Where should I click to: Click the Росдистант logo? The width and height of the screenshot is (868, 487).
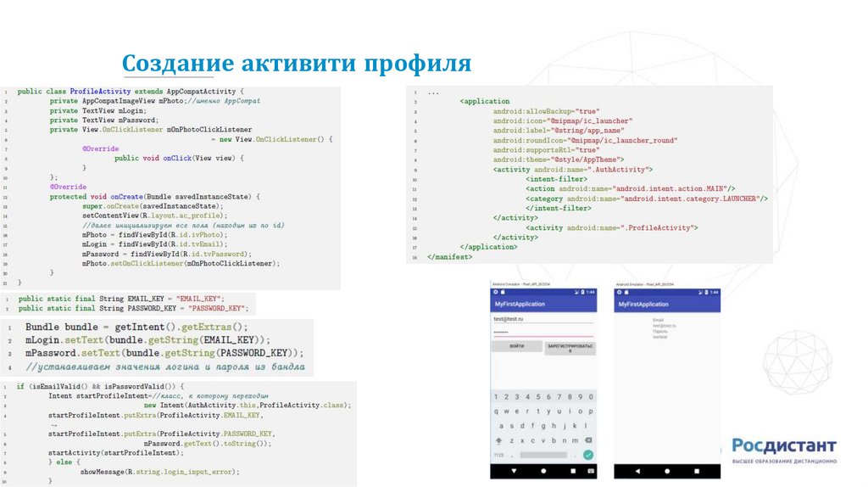point(783,450)
